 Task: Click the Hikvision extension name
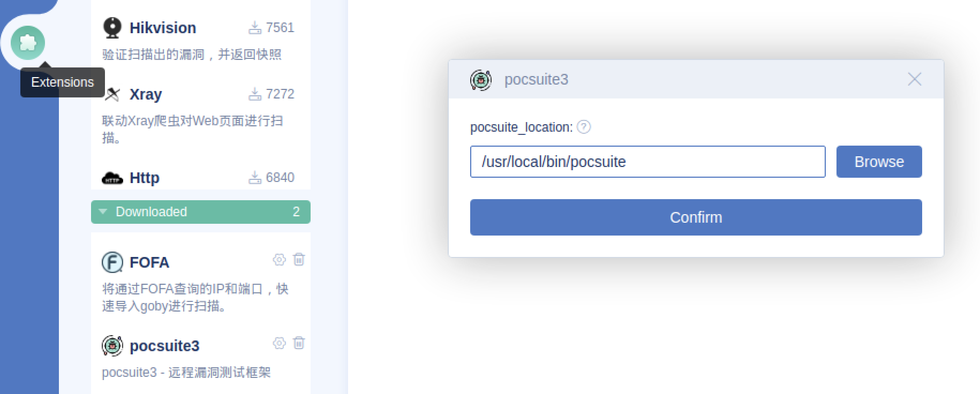click(x=162, y=27)
